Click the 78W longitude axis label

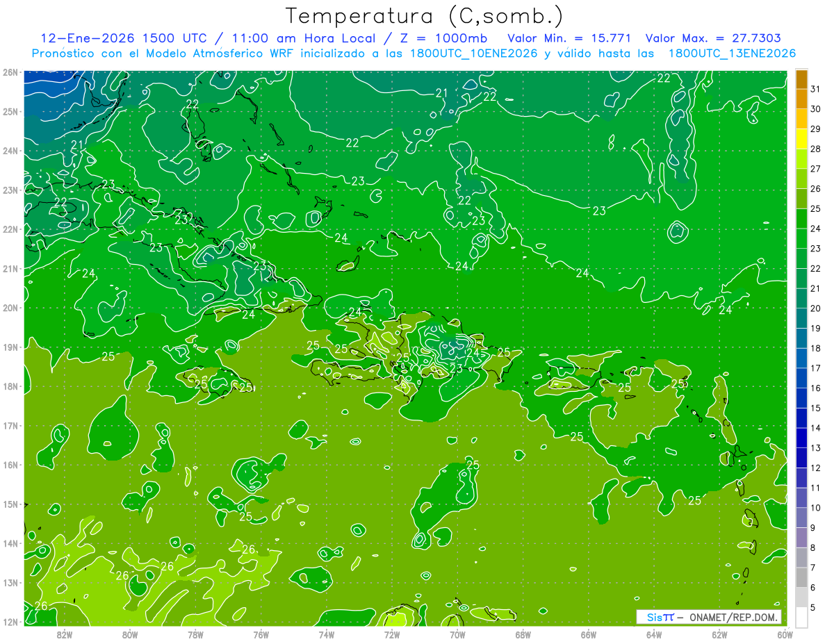point(195,634)
